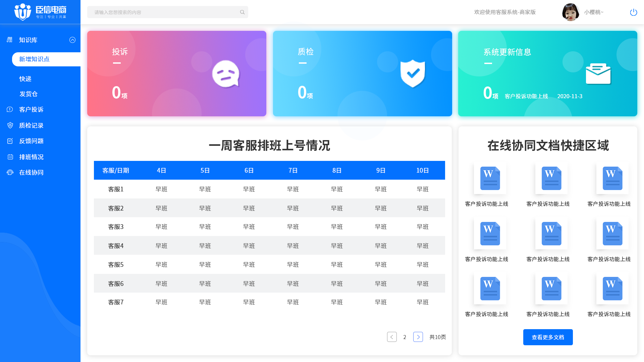644x362 pixels.
Task: Select the 客服3 row label
Action: click(x=116, y=227)
